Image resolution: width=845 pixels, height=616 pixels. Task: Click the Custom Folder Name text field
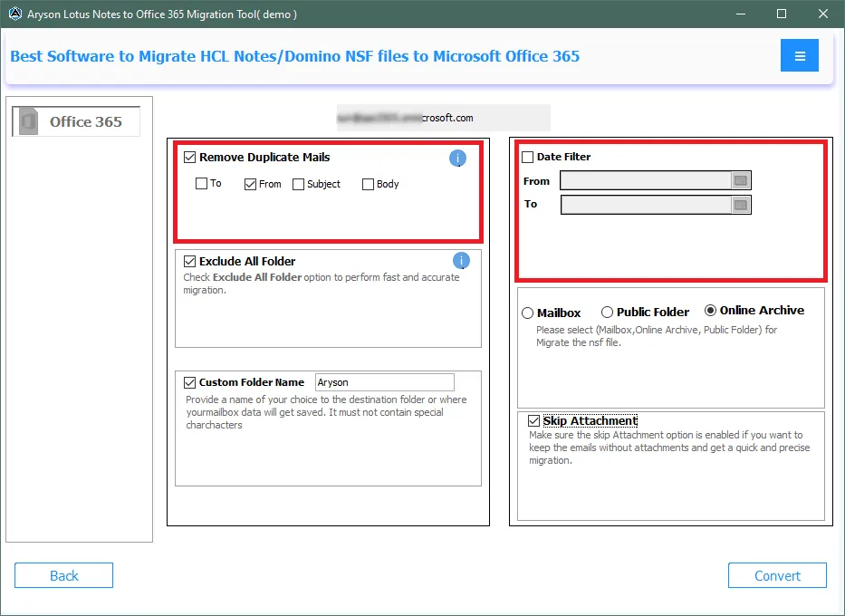(385, 382)
